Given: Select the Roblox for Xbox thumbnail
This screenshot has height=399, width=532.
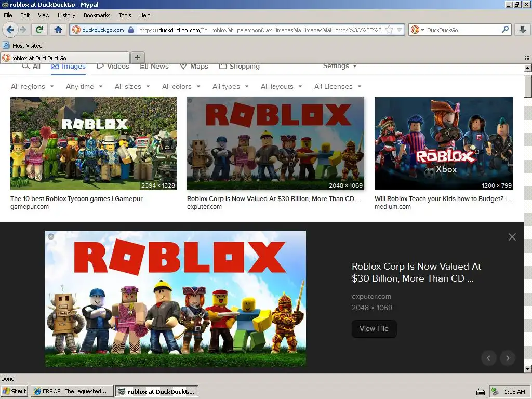Looking at the screenshot, I should [444, 143].
